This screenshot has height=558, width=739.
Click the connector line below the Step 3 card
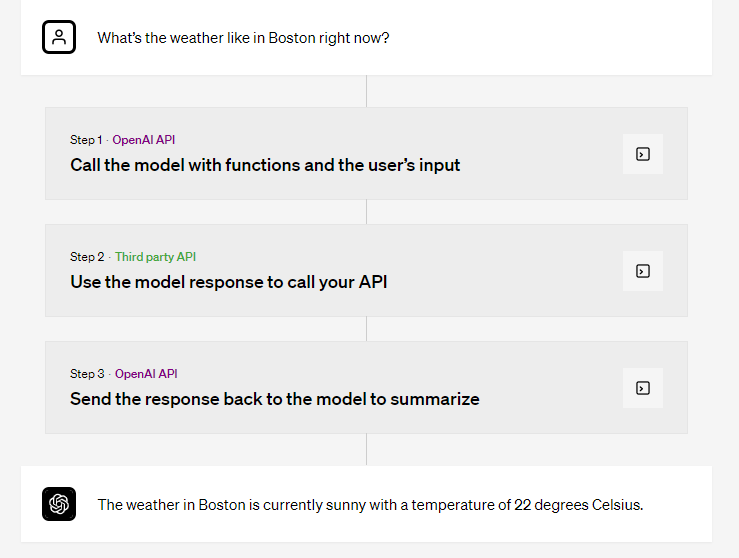tap(367, 449)
